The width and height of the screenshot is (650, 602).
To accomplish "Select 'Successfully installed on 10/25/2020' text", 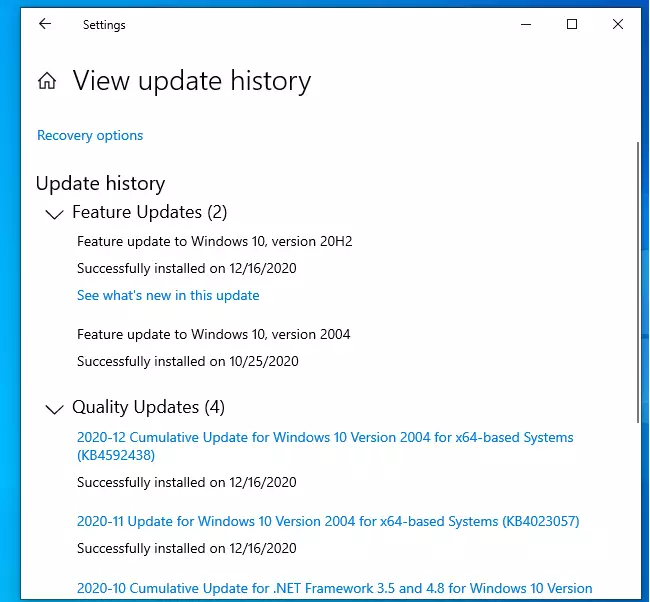I will point(187,361).
